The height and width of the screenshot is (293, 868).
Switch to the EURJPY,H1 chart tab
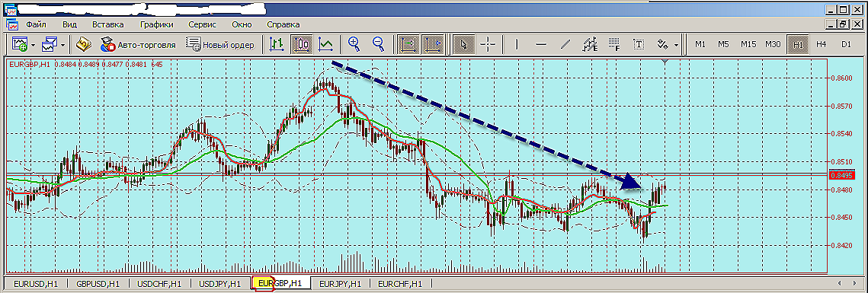click(341, 284)
